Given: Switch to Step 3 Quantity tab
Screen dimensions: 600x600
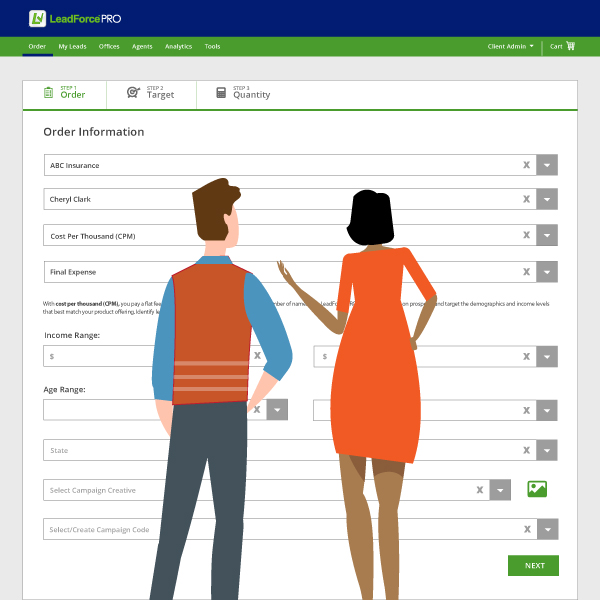Looking at the screenshot, I should tap(243, 93).
